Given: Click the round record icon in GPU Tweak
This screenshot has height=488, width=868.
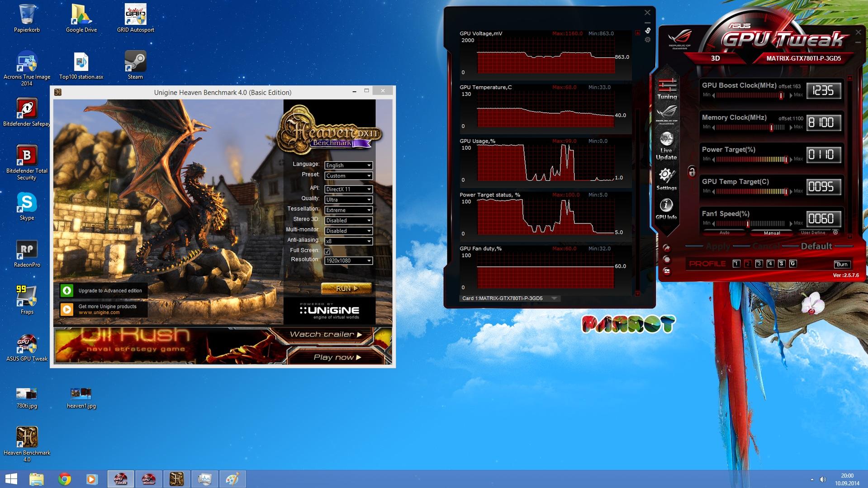Looking at the screenshot, I should 666,259.
